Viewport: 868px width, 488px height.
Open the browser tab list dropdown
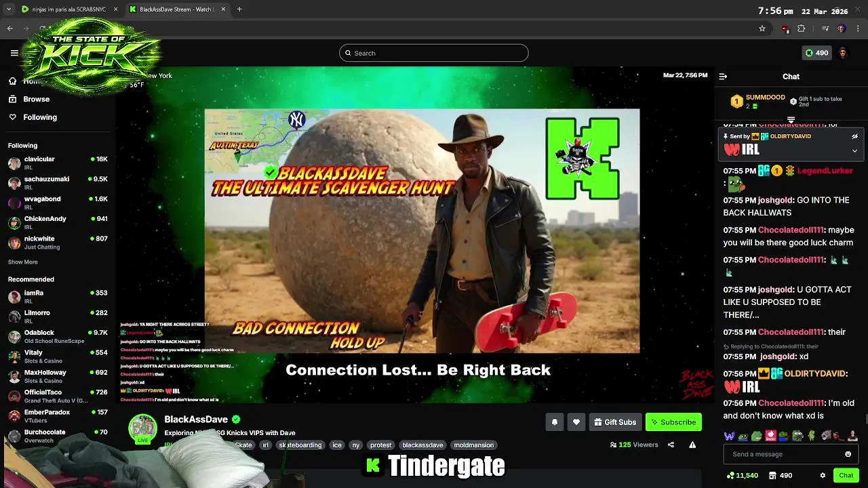pos(8,9)
